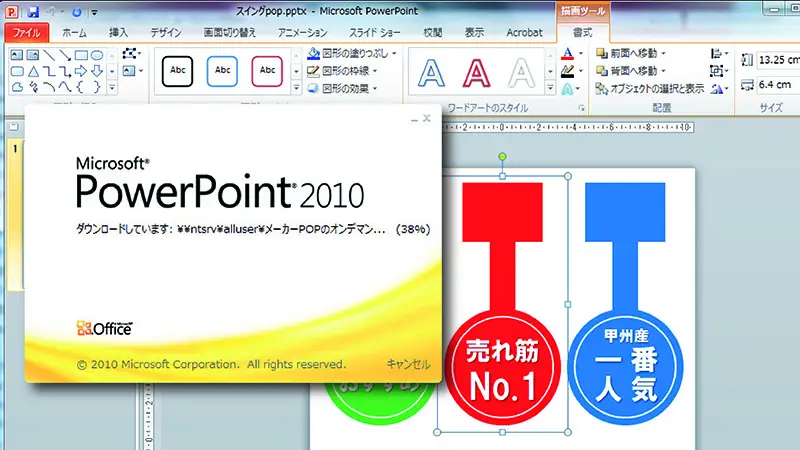The image size is (800, 450).
Task: Open the Text Effects glowing A dropdown
Action: click(x=571, y=89)
